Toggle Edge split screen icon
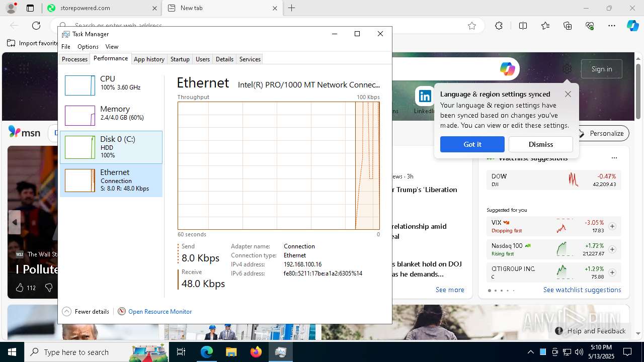Image resolution: width=644 pixels, height=362 pixels. point(523,26)
